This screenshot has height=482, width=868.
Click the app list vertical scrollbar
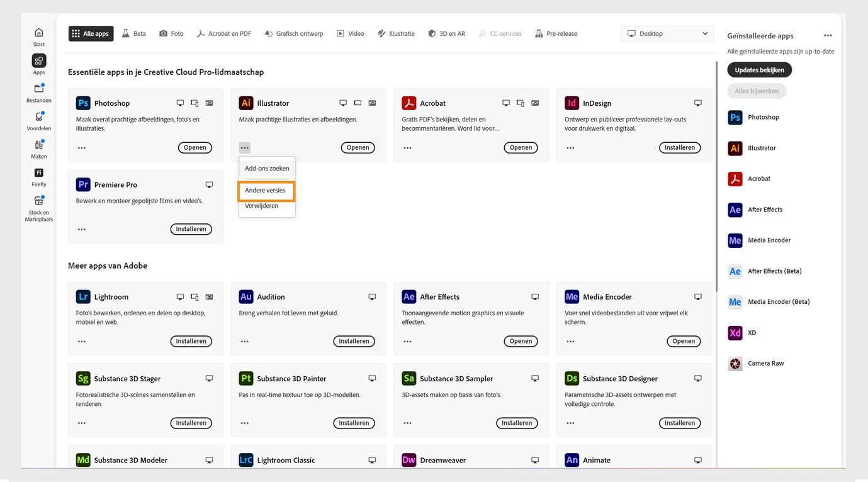[716, 176]
